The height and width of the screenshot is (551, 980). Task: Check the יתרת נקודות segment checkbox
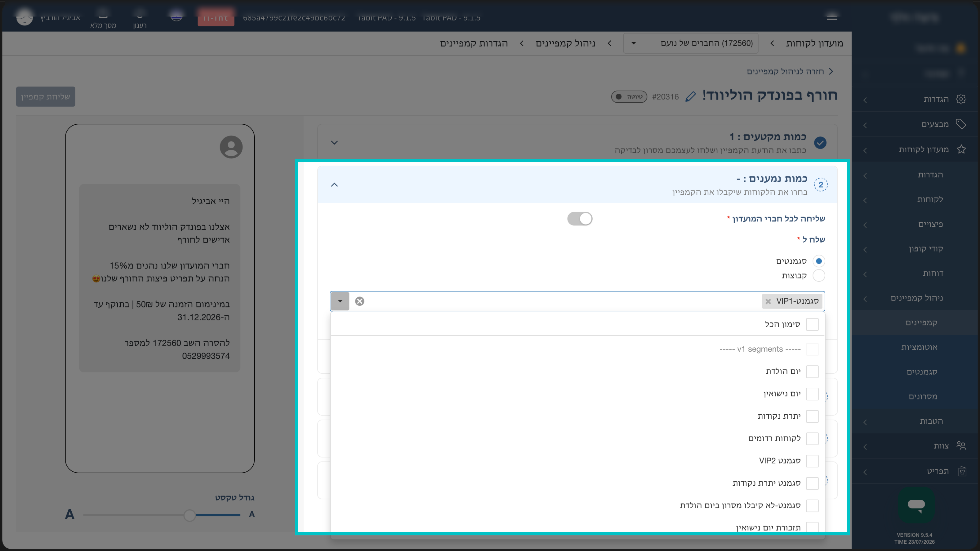pyautogui.click(x=812, y=416)
